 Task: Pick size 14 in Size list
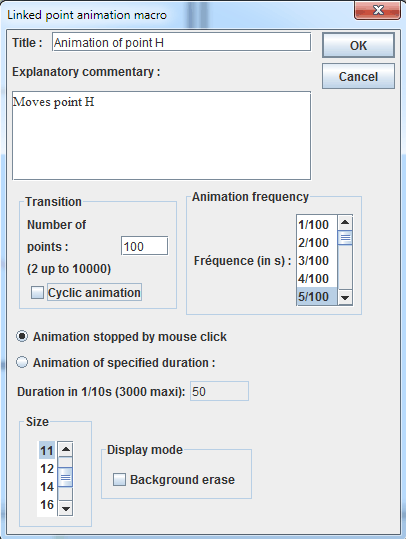(47, 487)
